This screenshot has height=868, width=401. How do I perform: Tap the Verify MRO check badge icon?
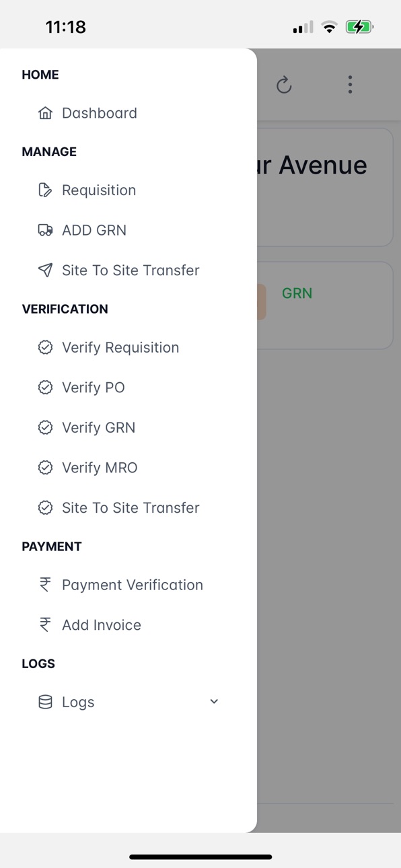coord(45,468)
